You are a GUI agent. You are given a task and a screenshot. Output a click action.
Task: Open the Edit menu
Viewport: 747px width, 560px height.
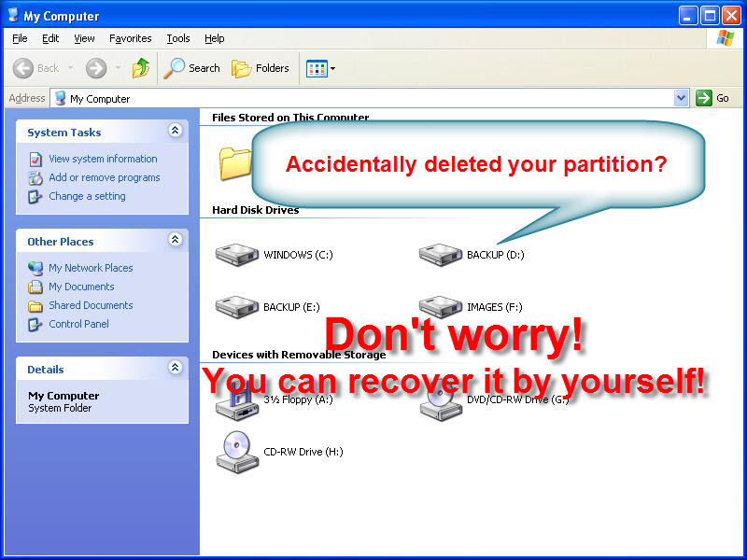click(x=50, y=38)
